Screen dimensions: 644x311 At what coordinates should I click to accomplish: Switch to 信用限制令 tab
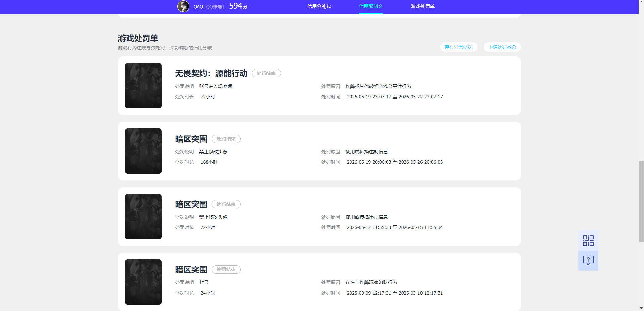[x=370, y=6]
